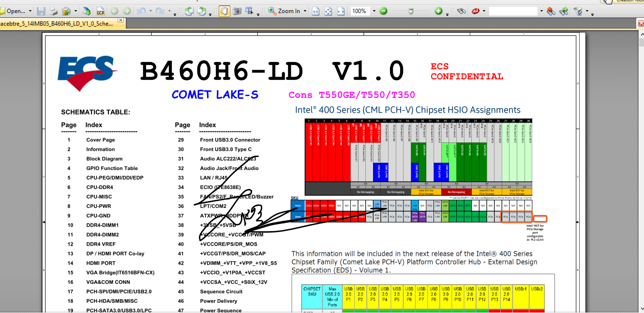Adjust the zoom slider handle
644x313 pixels.
point(411,12)
